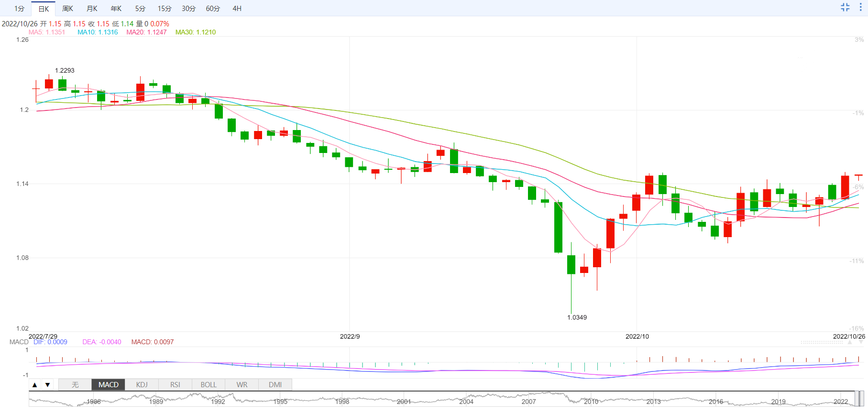Click the MA5: 1.1351 legend label

click(x=47, y=32)
